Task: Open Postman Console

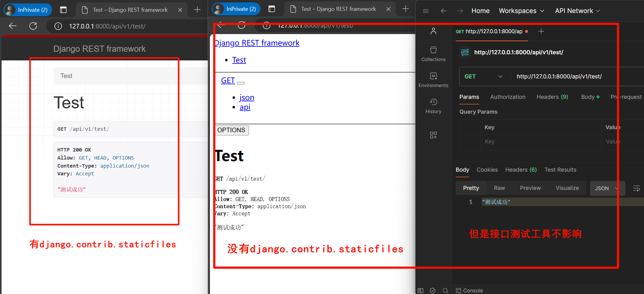Action: click(469, 291)
